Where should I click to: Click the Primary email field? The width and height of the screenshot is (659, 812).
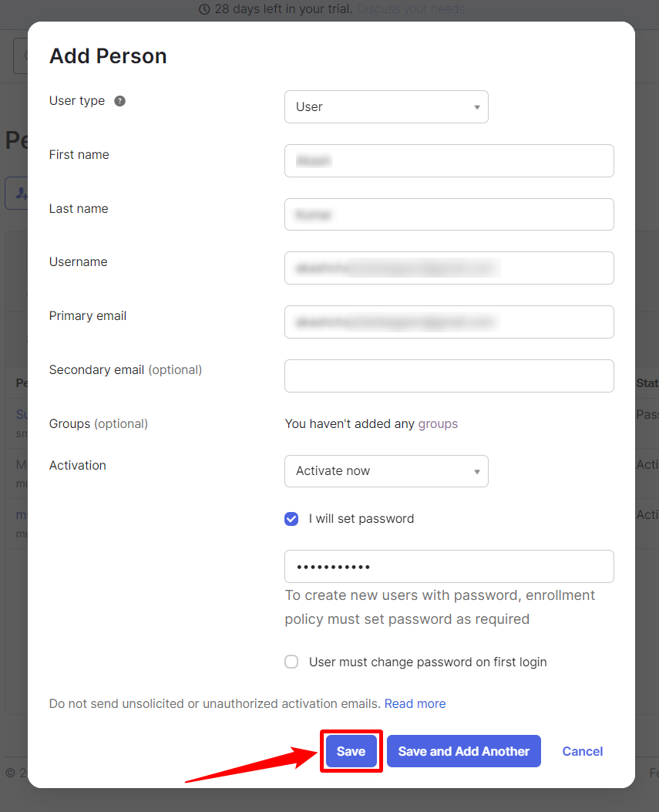pyautogui.click(x=449, y=322)
